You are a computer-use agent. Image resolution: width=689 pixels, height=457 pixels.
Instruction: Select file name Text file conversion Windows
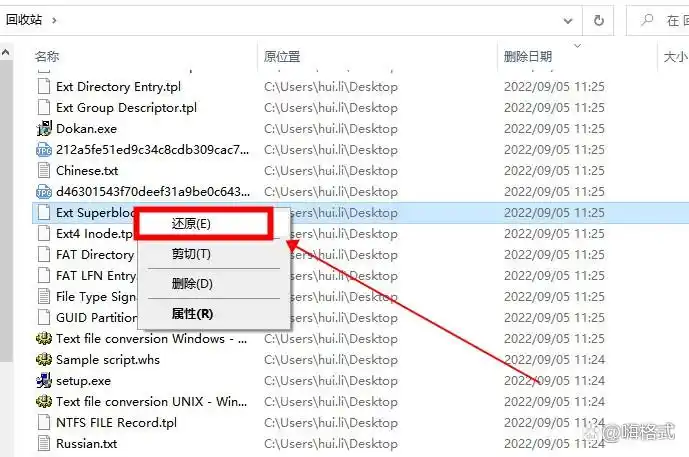click(151, 339)
